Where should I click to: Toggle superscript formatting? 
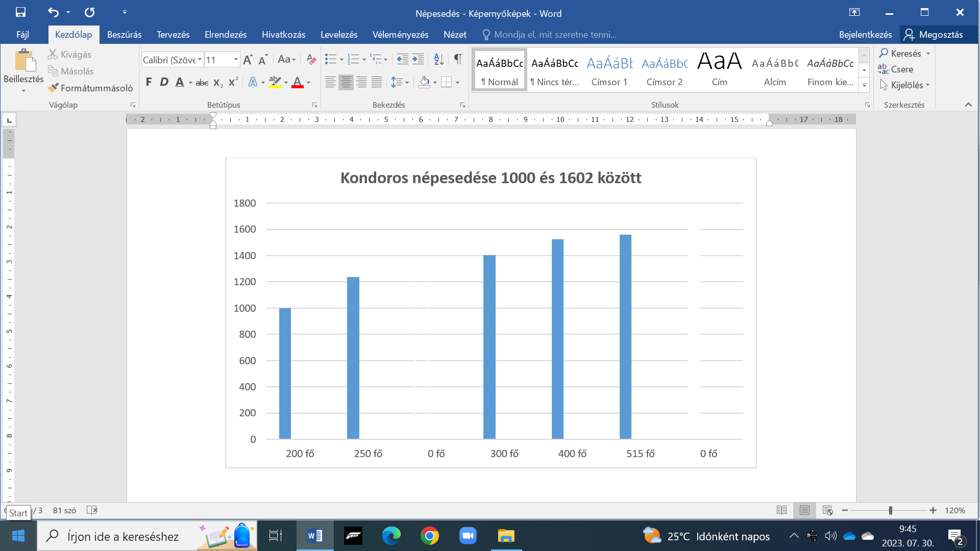pyautogui.click(x=233, y=82)
